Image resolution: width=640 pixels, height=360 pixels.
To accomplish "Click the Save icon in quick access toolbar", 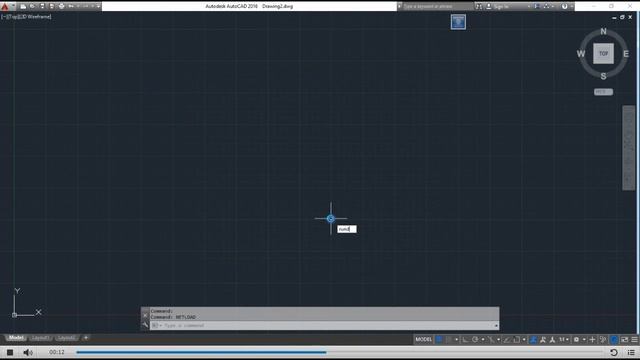I will tap(42, 6).
